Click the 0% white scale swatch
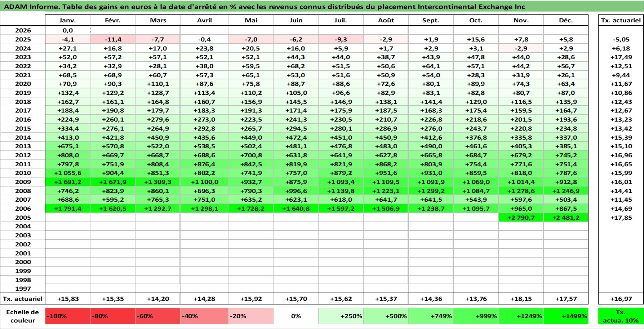 pyautogui.click(x=296, y=316)
